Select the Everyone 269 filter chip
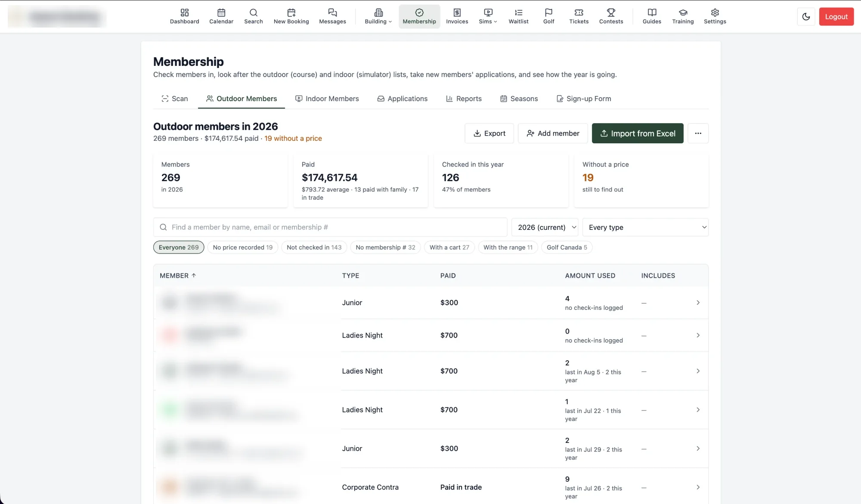The width and height of the screenshot is (861, 504). tap(179, 247)
